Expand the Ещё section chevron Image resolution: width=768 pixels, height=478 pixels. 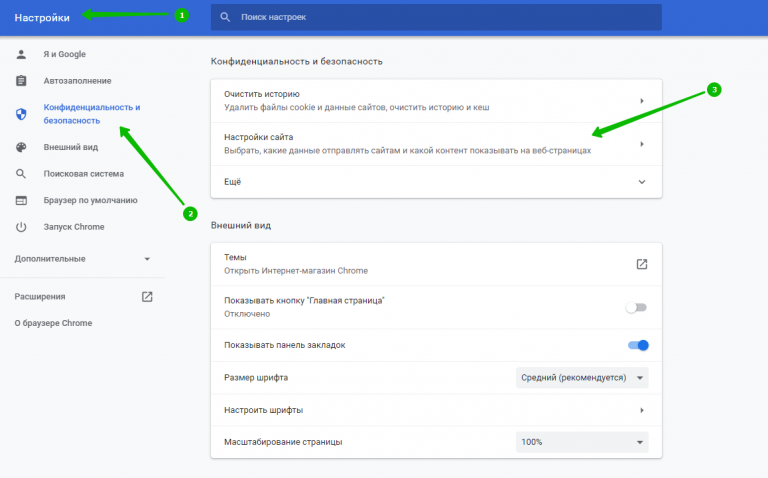click(x=642, y=182)
